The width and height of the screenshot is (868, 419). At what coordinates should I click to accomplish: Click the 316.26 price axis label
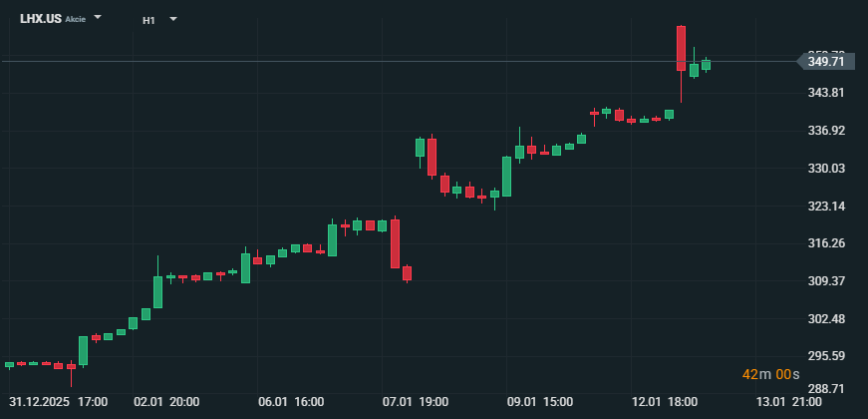(x=825, y=243)
